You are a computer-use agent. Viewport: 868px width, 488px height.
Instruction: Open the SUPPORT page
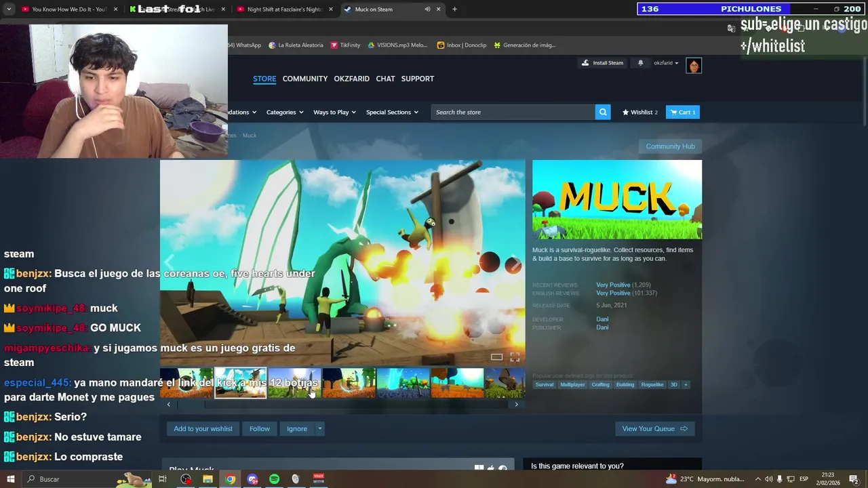(417, 79)
